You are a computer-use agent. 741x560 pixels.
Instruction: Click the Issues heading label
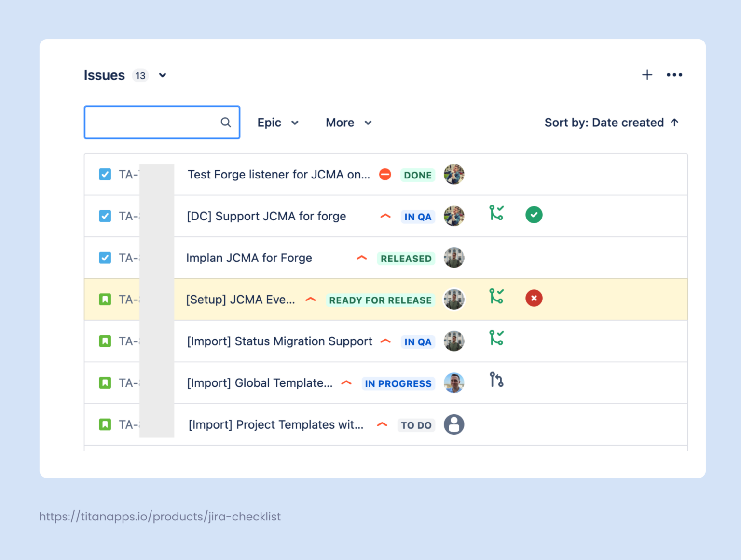(x=104, y=75)
